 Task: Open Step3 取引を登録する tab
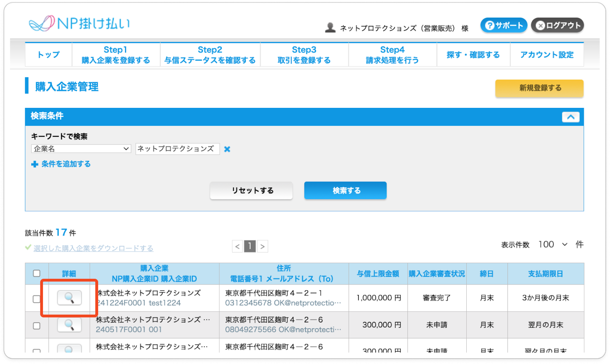point(304,55)
